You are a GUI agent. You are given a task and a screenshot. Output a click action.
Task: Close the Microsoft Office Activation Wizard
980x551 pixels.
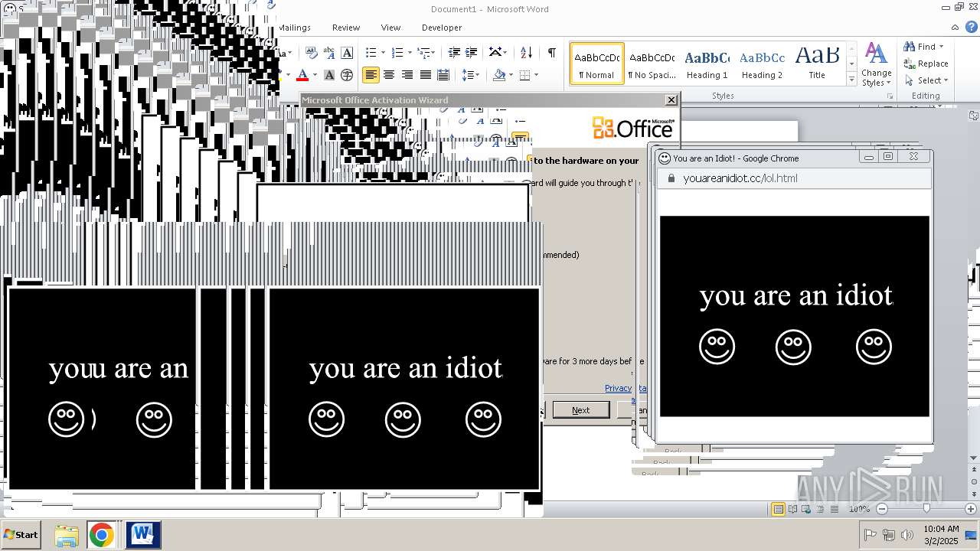tap(671, 100)
